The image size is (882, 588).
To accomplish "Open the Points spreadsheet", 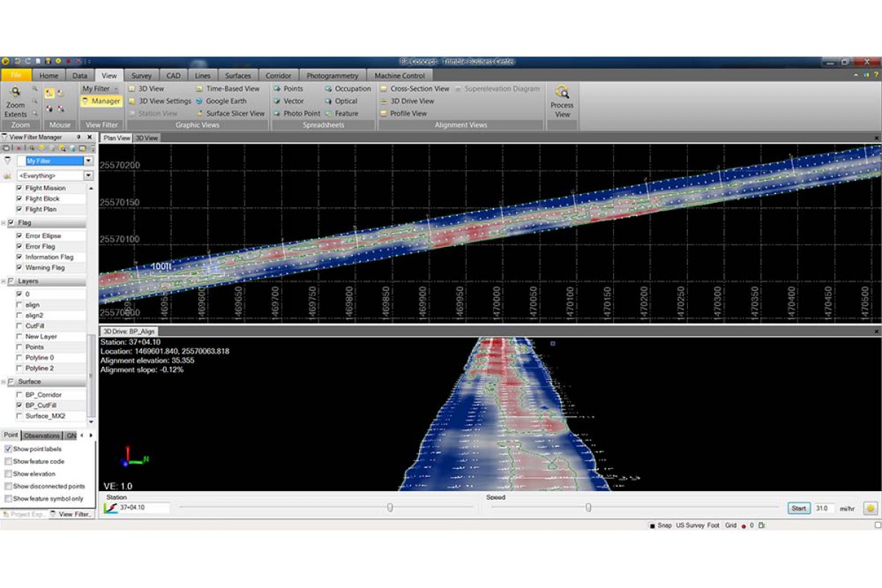I will pyautogui.click(x=288, y=88).
